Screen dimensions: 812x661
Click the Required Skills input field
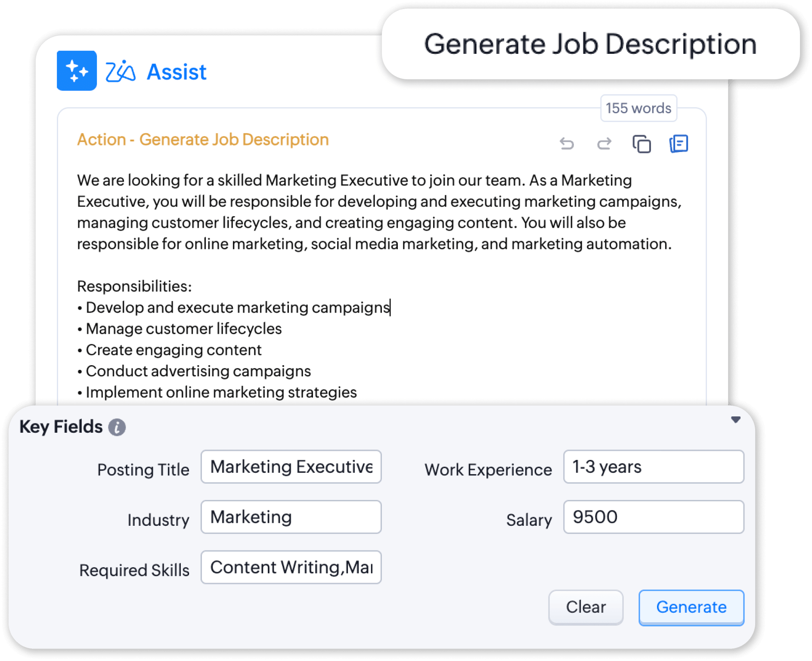click(x=291, y=567)
